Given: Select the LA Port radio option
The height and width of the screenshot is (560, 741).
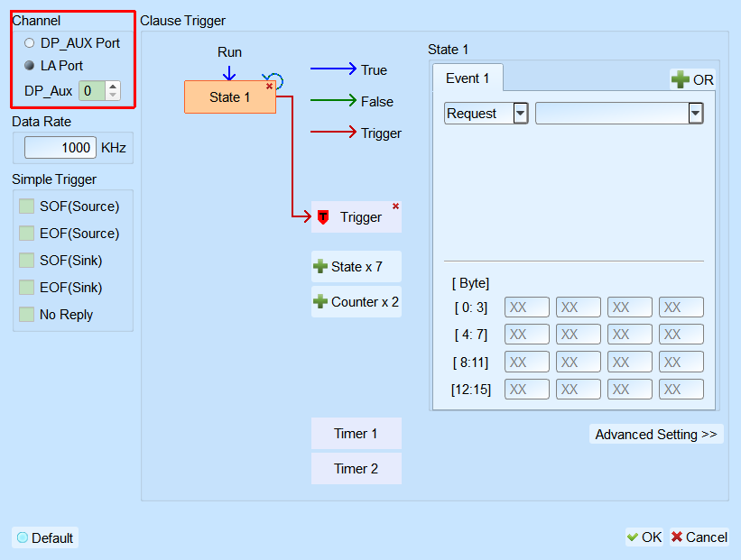Looking at the screenshot, I should [29, 65].
